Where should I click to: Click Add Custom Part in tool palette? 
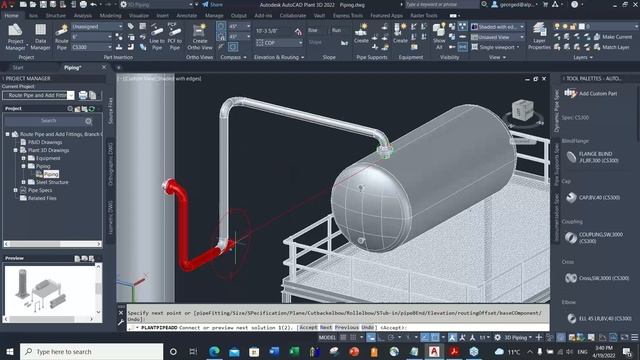(x=591, y=93)
